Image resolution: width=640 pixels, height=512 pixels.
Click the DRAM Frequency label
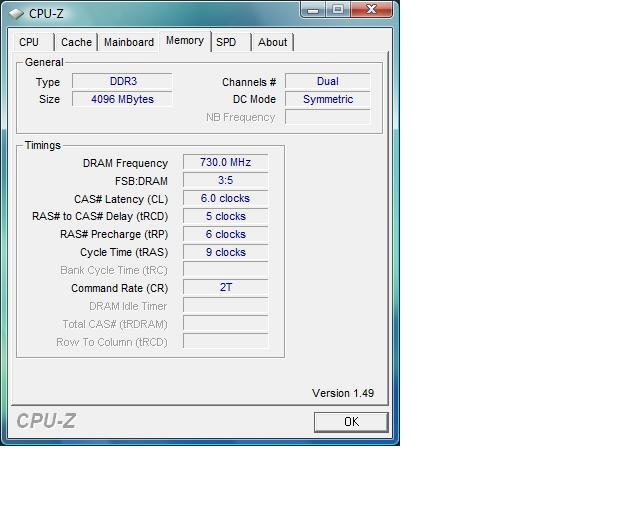point(125,163)
